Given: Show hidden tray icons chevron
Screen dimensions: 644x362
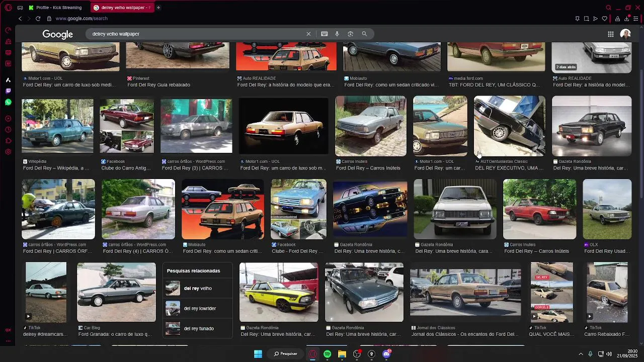Looking at the screenshot, I should (581, 354).
